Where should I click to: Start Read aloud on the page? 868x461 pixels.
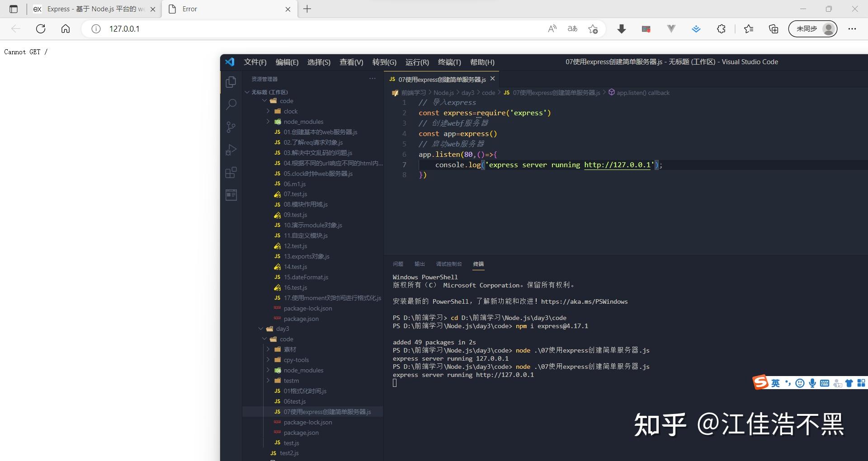click(552, 28)
